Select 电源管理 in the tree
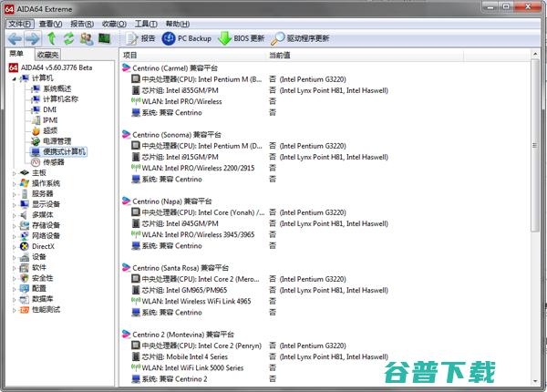Screen dimensions: 547x392 57,141
